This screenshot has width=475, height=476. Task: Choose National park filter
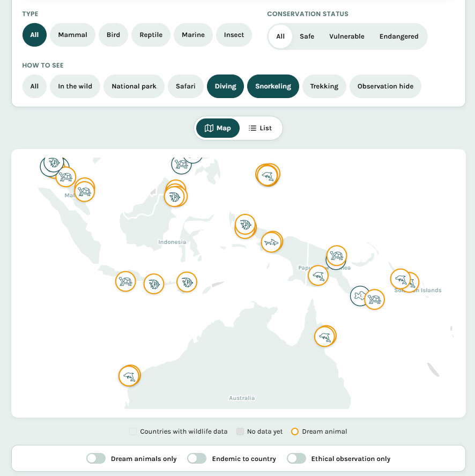click(134, 86)
